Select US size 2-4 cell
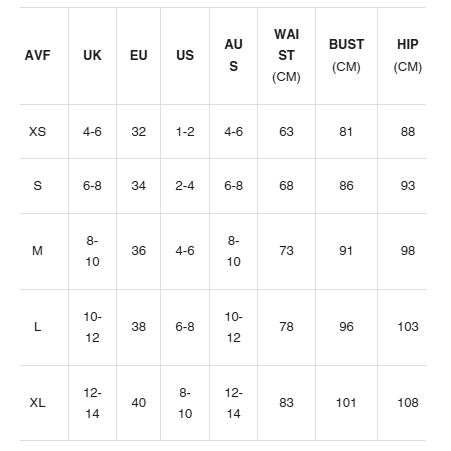Screen dimensions: 451x451 [x=185, y=186]
